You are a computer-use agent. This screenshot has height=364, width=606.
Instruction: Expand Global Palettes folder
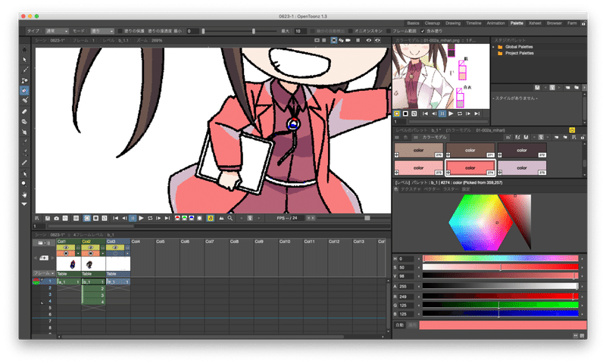(494, 47)
